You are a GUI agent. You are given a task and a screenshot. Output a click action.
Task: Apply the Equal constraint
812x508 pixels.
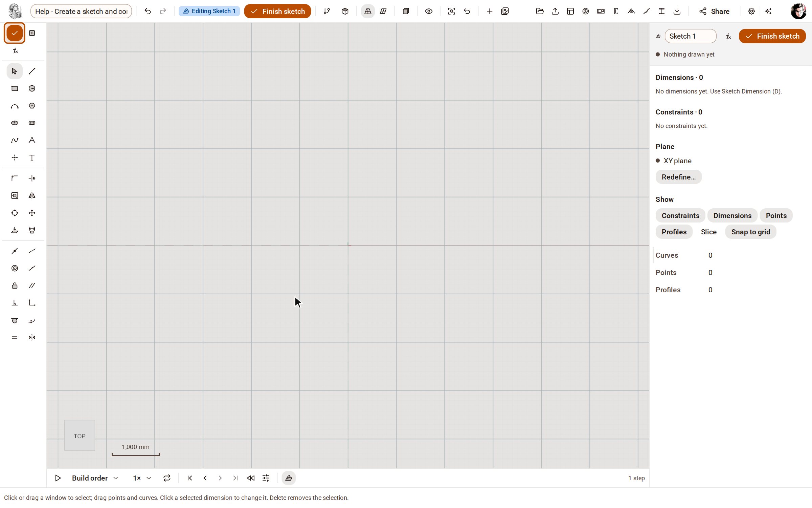pos(15,337)
